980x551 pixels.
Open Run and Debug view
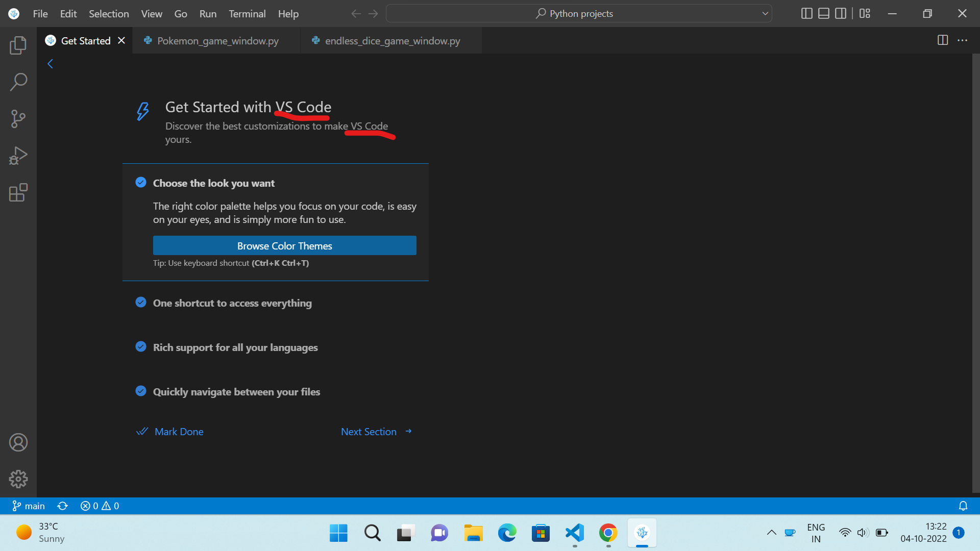tap(18, 156)
